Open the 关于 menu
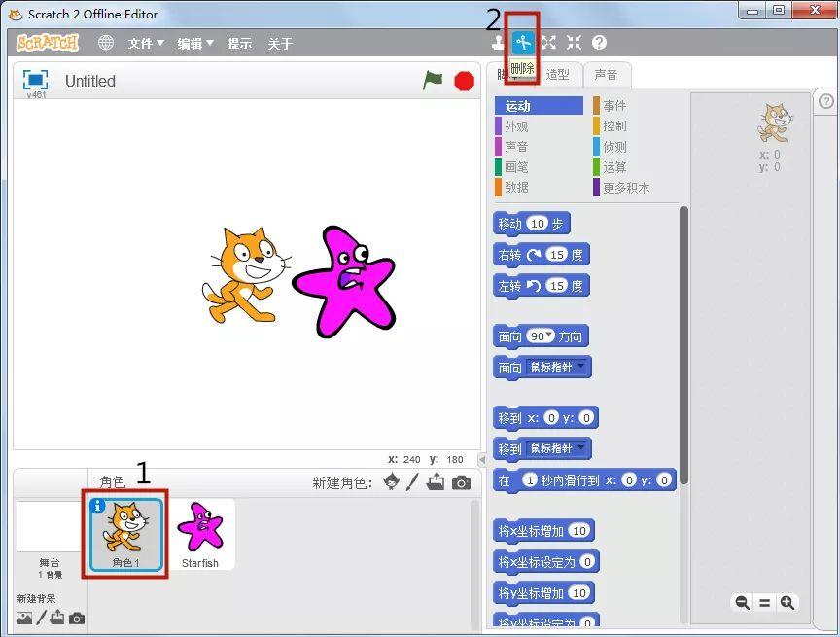 [x=280, y=43]
